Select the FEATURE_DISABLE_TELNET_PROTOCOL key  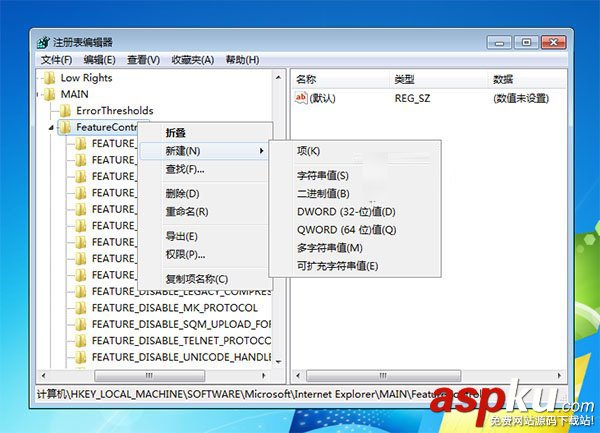pos(181,341)
